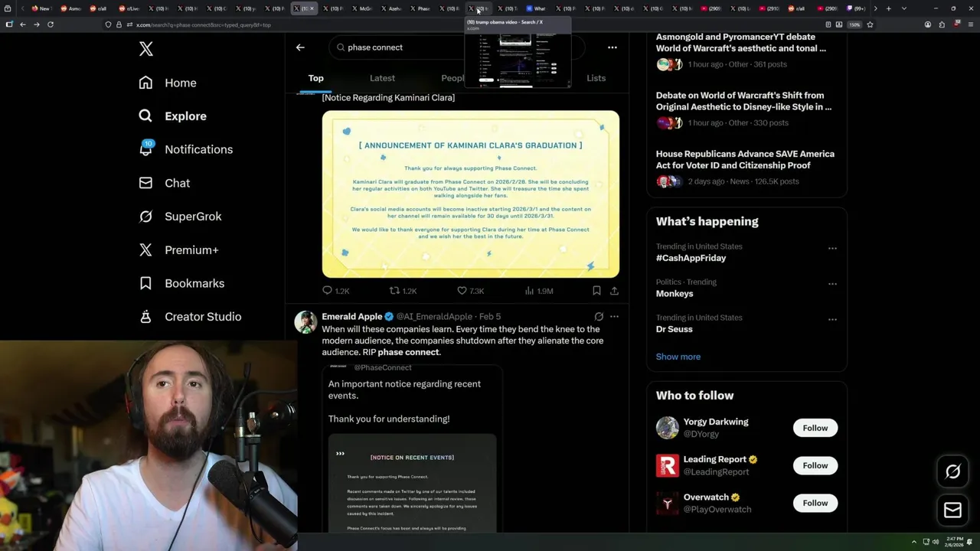This screenshot has width=980, height=551.
Task: Click the back arrow beside search box
Action: [300, 47]
